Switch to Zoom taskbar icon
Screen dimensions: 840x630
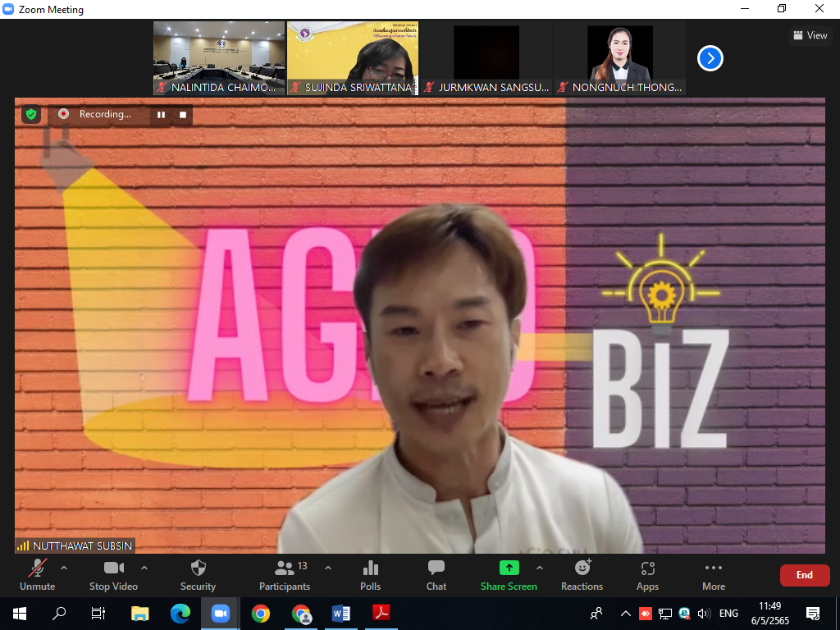[x=220, y=614]
